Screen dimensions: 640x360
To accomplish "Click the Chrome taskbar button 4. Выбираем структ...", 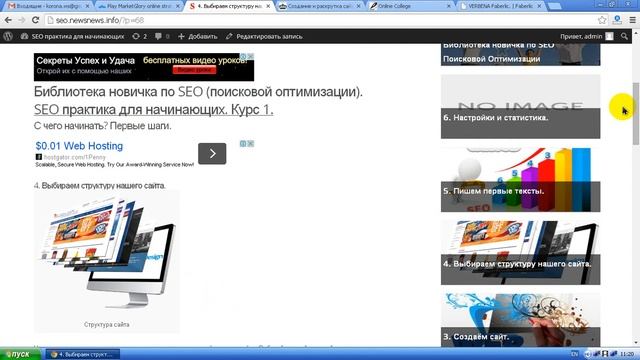I will 83,354.
